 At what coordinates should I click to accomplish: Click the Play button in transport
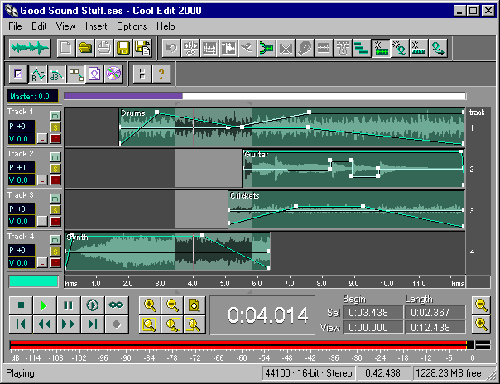[44, 305]
